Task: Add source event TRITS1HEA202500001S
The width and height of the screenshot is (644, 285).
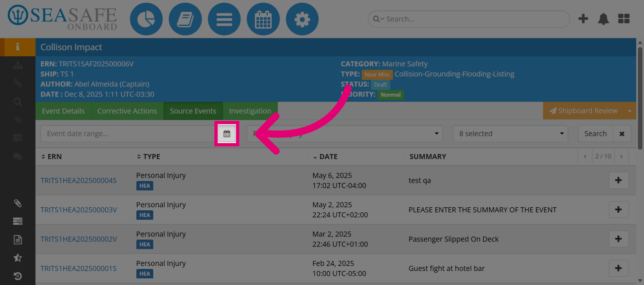Action: coord(619,268)
